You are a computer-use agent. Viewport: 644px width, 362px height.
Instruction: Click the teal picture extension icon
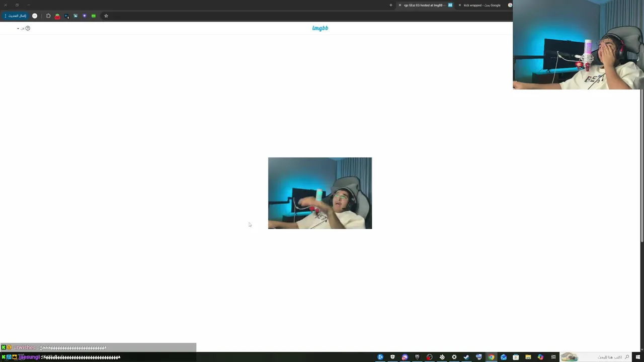(x=75, y=16)
